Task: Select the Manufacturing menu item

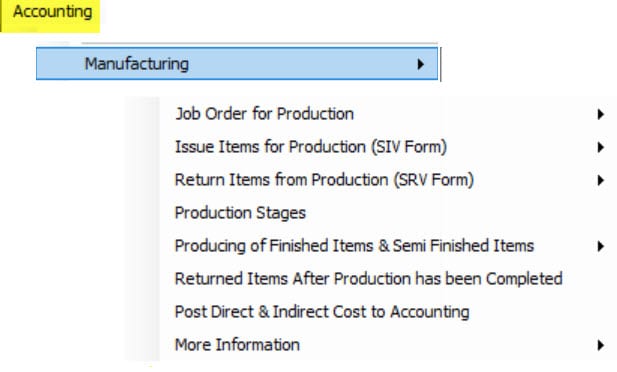Action: click(237, 63)
